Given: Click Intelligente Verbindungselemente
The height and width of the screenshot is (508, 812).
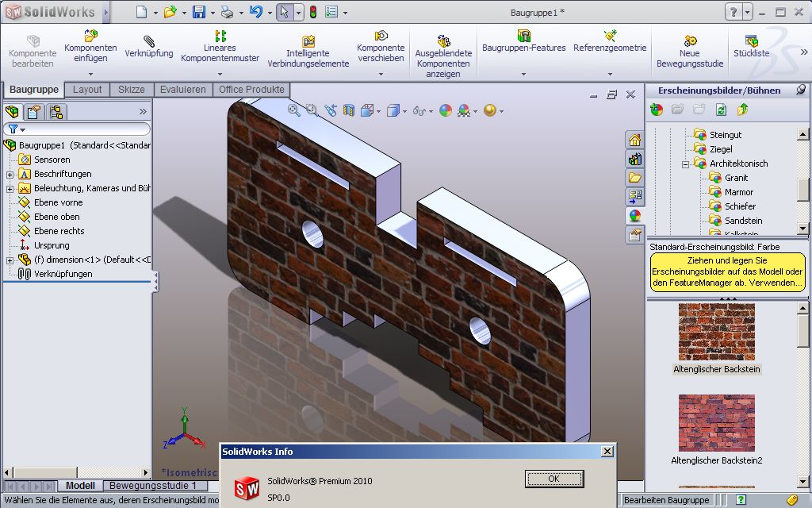Looking at the screenshot, I should 308,52.
